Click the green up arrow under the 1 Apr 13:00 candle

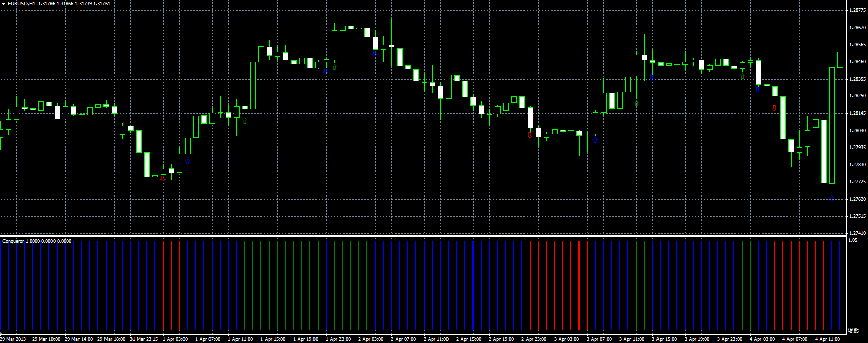245,121
